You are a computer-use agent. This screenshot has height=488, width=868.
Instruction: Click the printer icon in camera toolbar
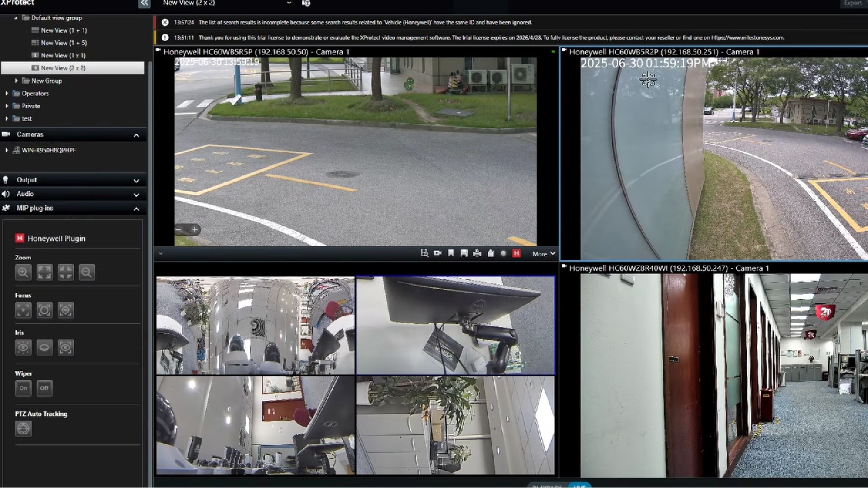coord(477,253)
